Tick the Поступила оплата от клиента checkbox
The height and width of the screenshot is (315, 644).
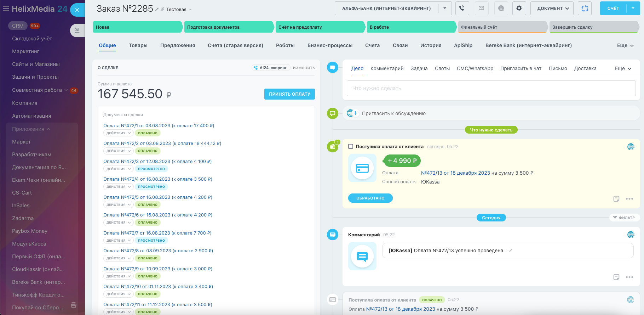coord(351,146)
